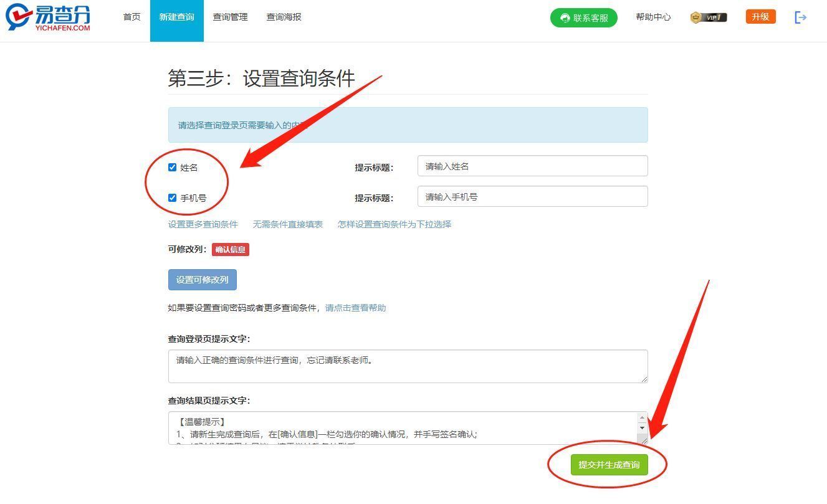The height and width of the screenshot is (504, 827).
Task: Click the headset icon on 联系客服 button
Action: pos(564,17)
